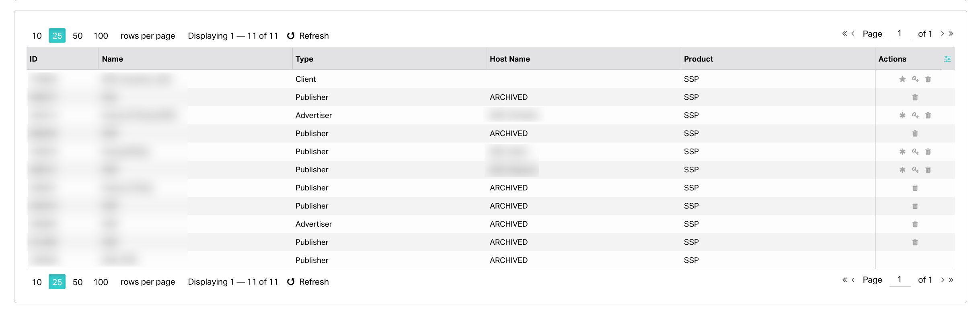Click key icon in the non-archived Advertiser row
The height and width of the screenshot is (312, 980).
915,116
